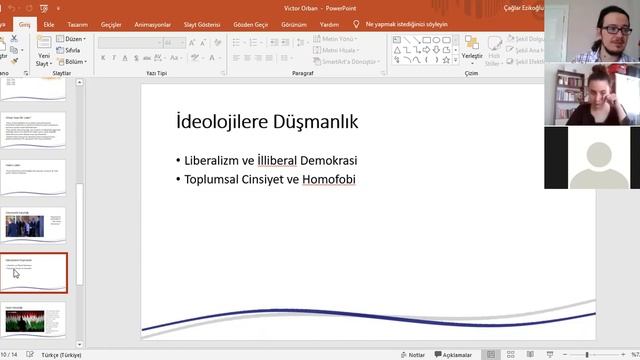This screenshot has width=640, height=360.
Task: Select the elbow connector shape
Action: click(x=407, y=50)
